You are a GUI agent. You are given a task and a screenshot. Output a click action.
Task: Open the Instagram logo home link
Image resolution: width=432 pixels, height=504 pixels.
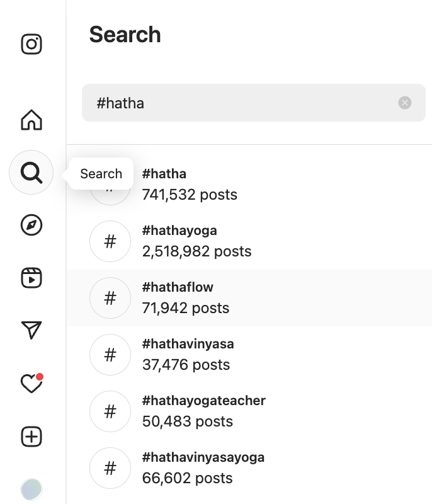(x=31, y=44)
